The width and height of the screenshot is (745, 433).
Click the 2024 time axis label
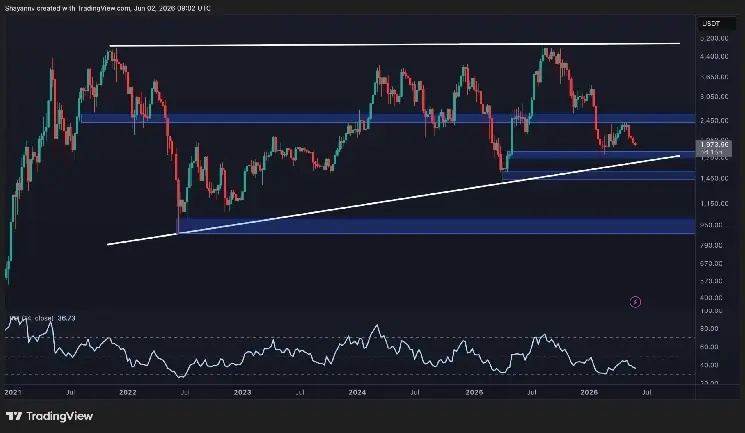pyautogui.click(x=357, y=393)
